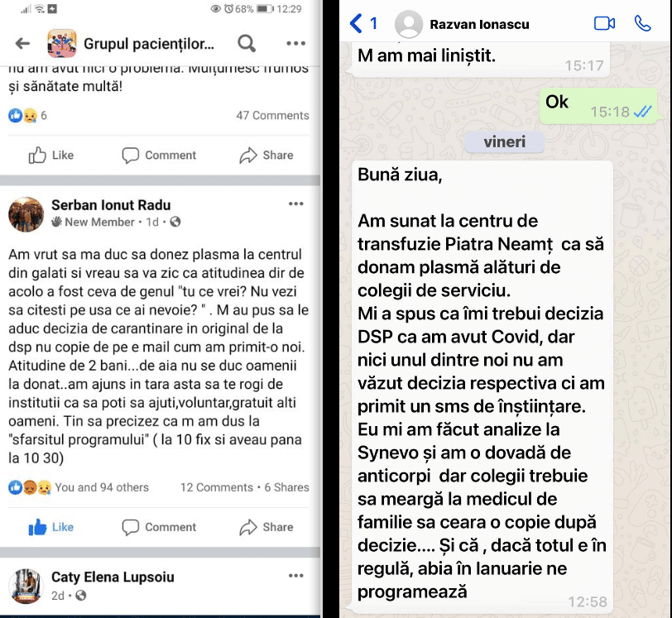Like the top post about sănătate multă
This screenshot has width=672, height=618.
pos(51,156)
